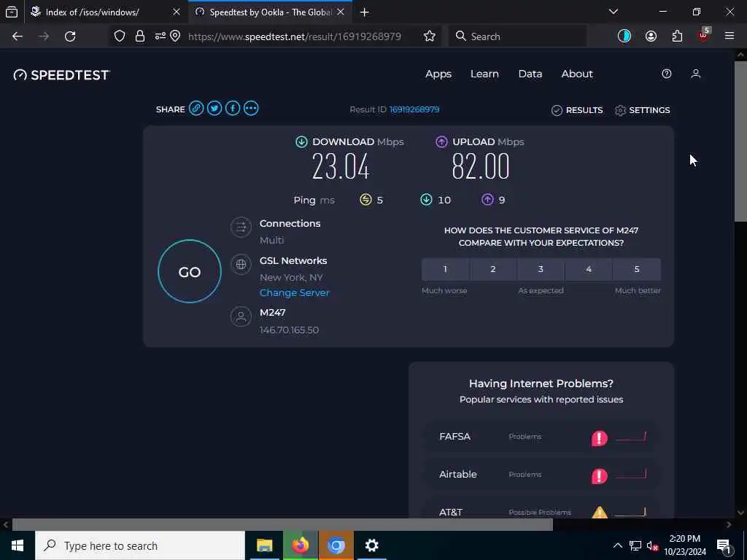Viewport: 747px width, 560px height.
Task: Click the Speedtest logo
Action: 61,75
